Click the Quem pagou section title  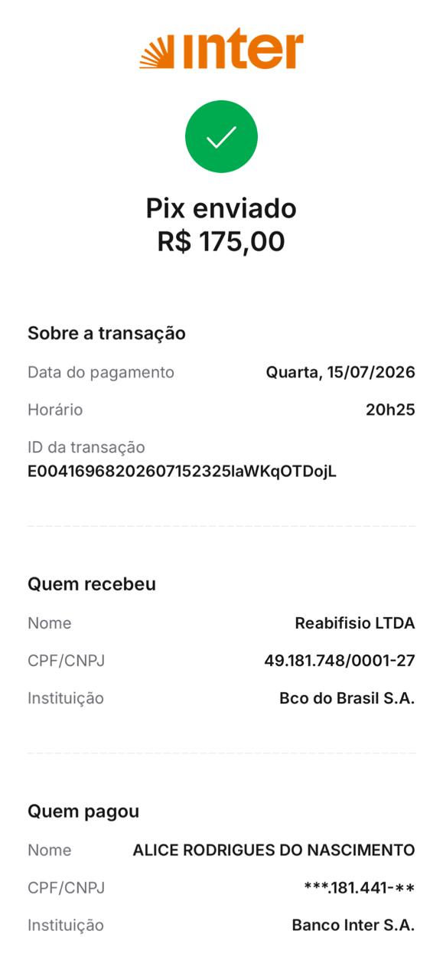point(83,811)
